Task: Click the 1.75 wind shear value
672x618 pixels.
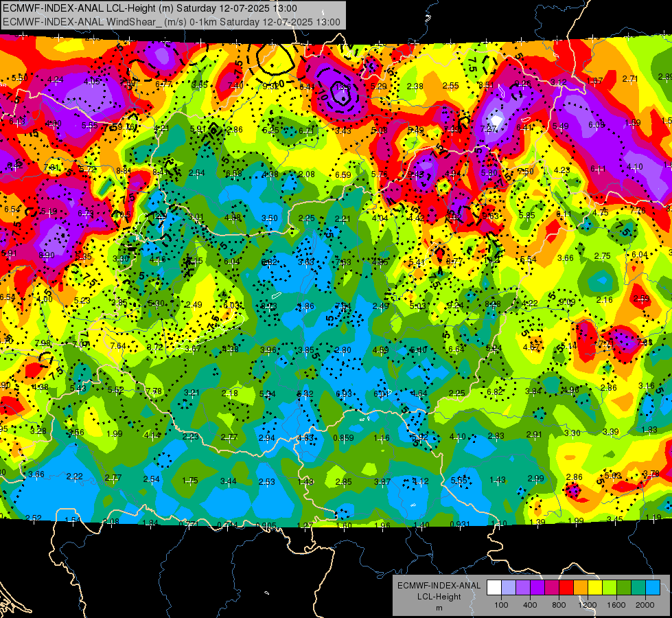Action: [190, 481]
